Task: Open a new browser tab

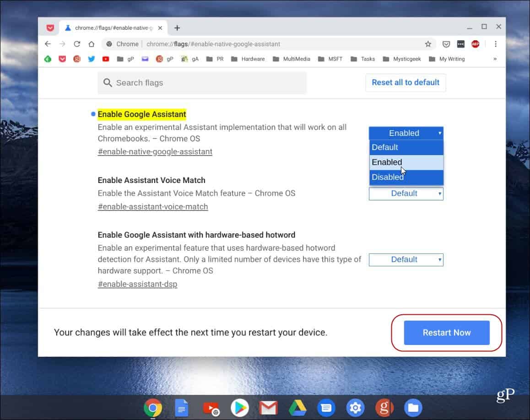Action: (x=177, y=28)
